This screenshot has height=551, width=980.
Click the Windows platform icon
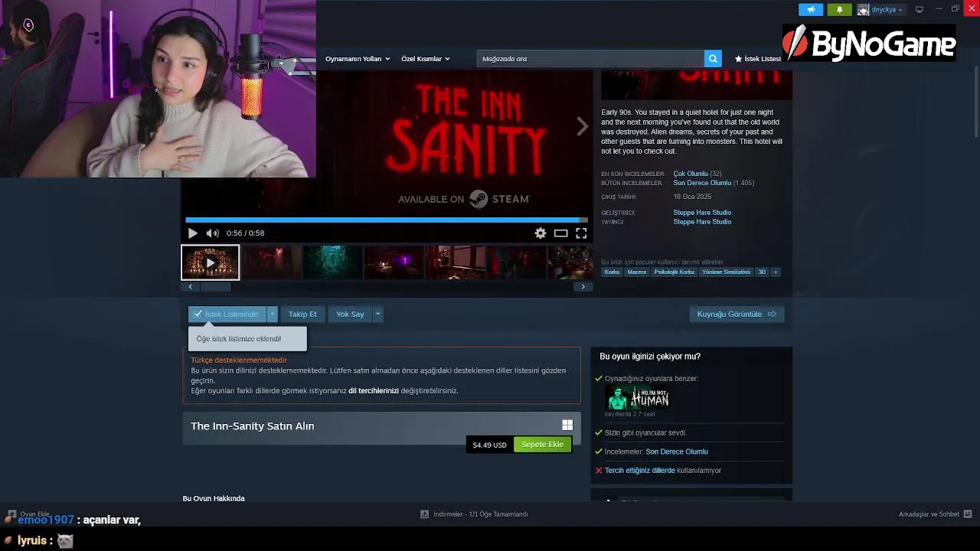pyautogui.click(x=567, y=425)
